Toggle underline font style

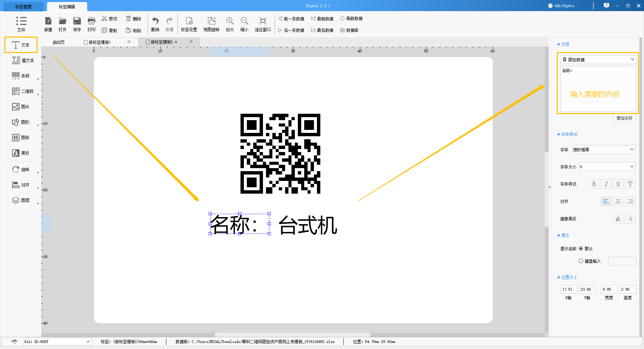click(x=618, y=184)
